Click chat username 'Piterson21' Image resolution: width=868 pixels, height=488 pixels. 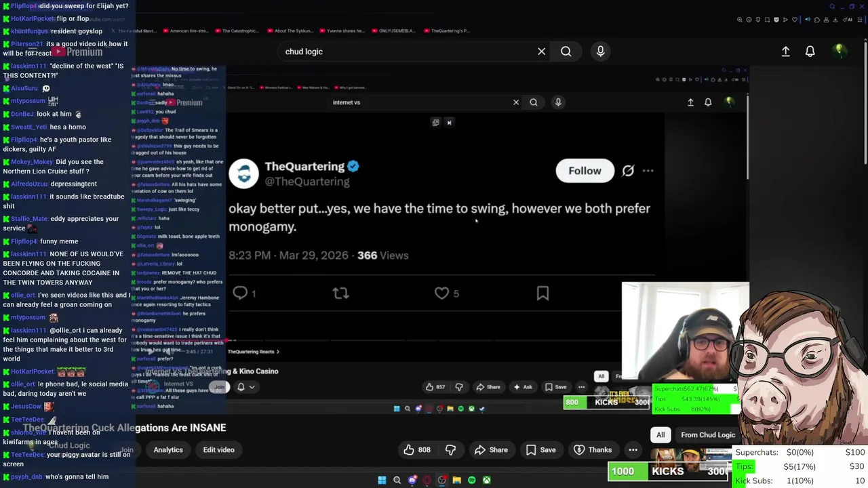pos(26,44)
